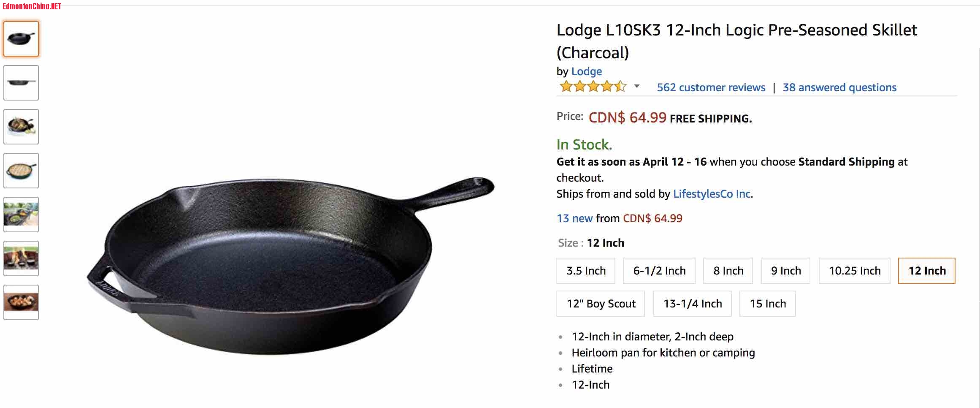Open the last thumbnail of skillet with food
The width and height of the screenshot is (980, 408).
tap(21, 302)
